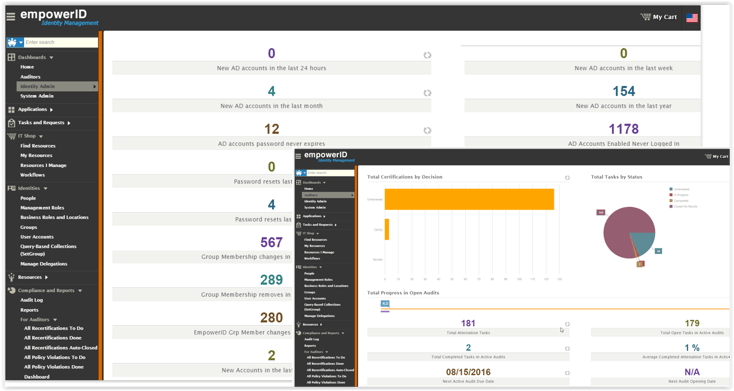Screen dimensions: 734x391
Task: Click the Compliance and Reports icon in the back sidebar
Action: point(11,290)
